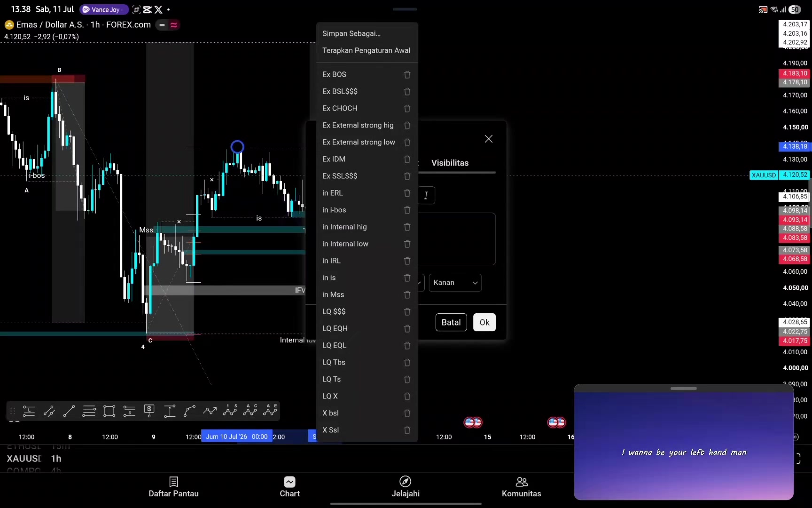This screenshot has height=508, width=812.
Task: Close the settings dialog with X
Action: coord(489,139)
